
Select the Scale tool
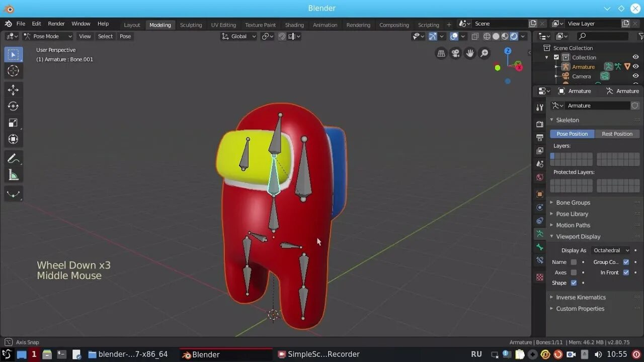tap(14, 123)
